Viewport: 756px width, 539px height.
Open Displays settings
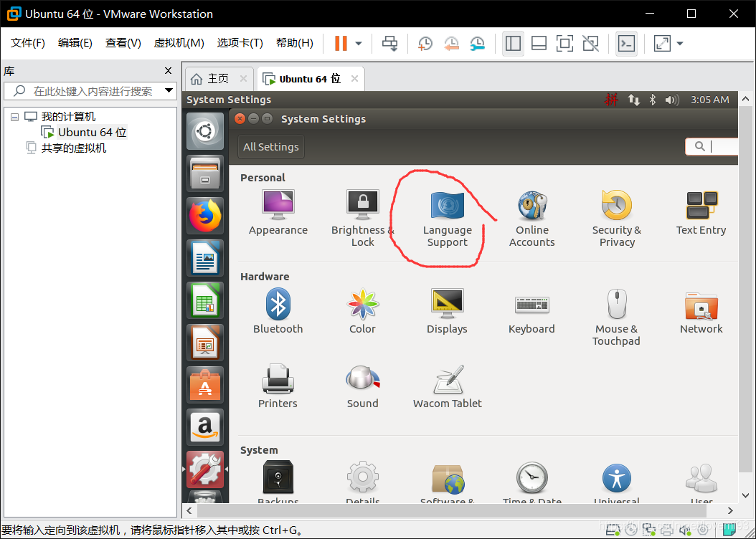tap(447, 310)
